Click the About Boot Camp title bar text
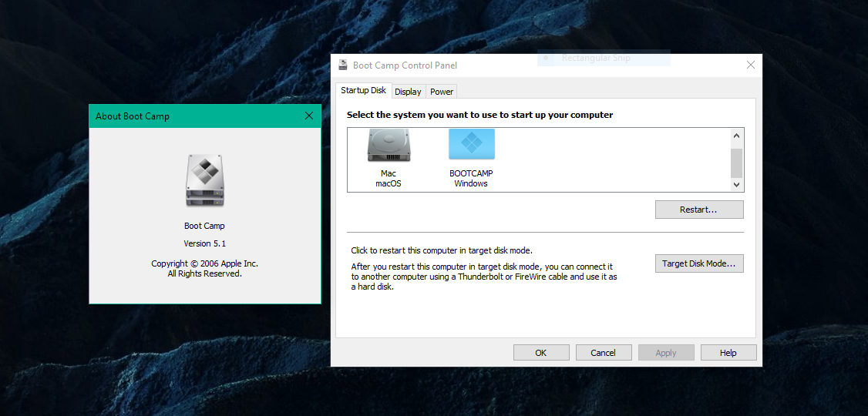Viewport: 868px width, 416px height. (x=133, y=116)
